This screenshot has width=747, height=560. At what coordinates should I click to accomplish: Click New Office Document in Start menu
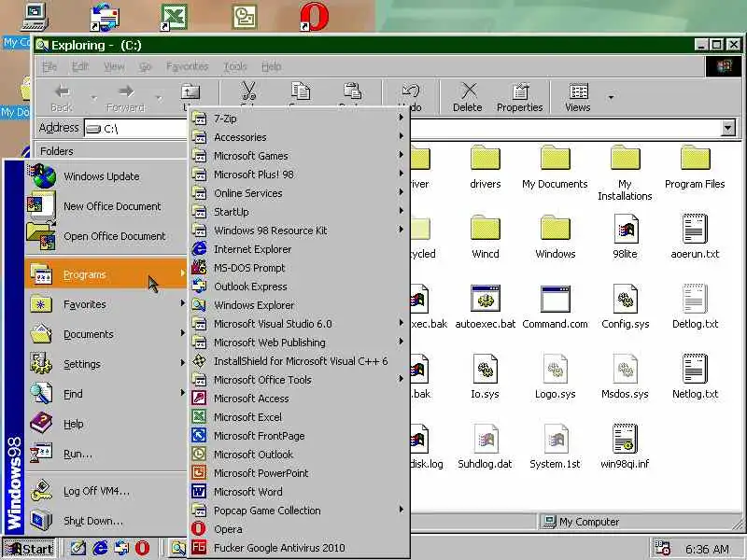tap(106, 205)
